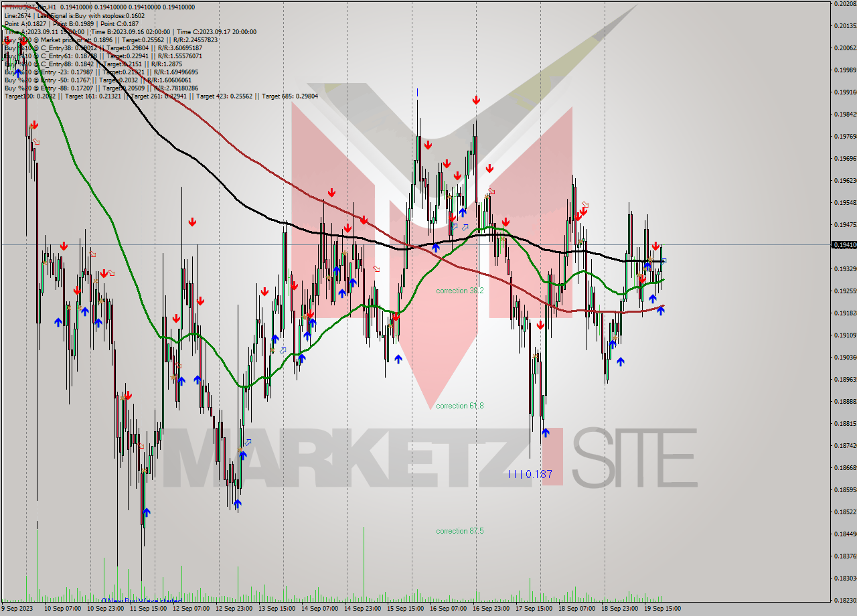This screenshot has width=857, height=616.
Task: Click the 0.19182 price axis label
Action: point(845,313)
